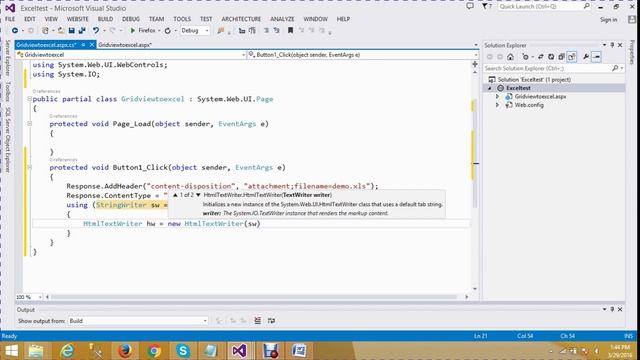Open the Firefox browser dropdown arrow
Viewport: 640px width, 360px height.
[x=159, y=31]
